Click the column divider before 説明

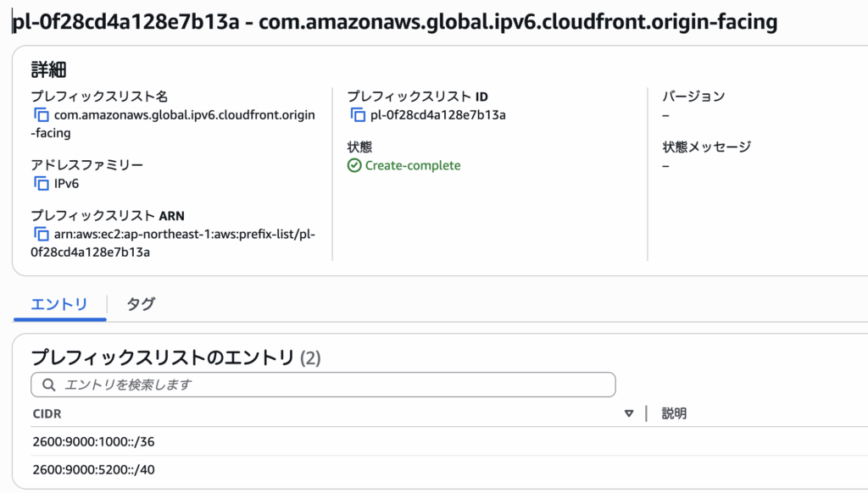[647, 413]
